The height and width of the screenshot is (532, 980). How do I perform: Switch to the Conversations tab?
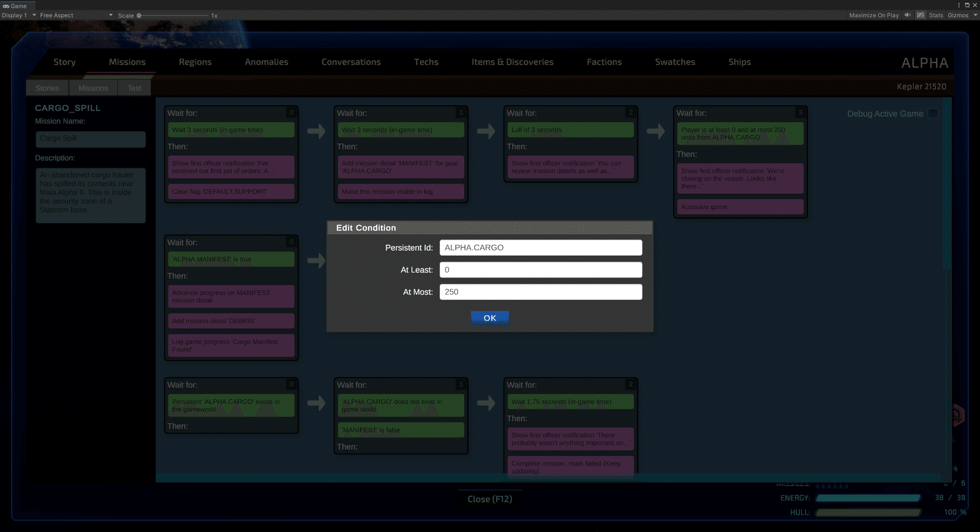pyautogui.click(x=351, y=62)
